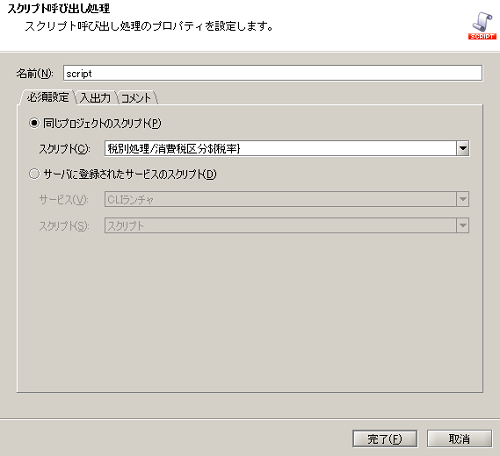Screen dimensions: 500x456
Task: Expand the サービス(V) dropdown arrow button
Action: click(463, 199)
